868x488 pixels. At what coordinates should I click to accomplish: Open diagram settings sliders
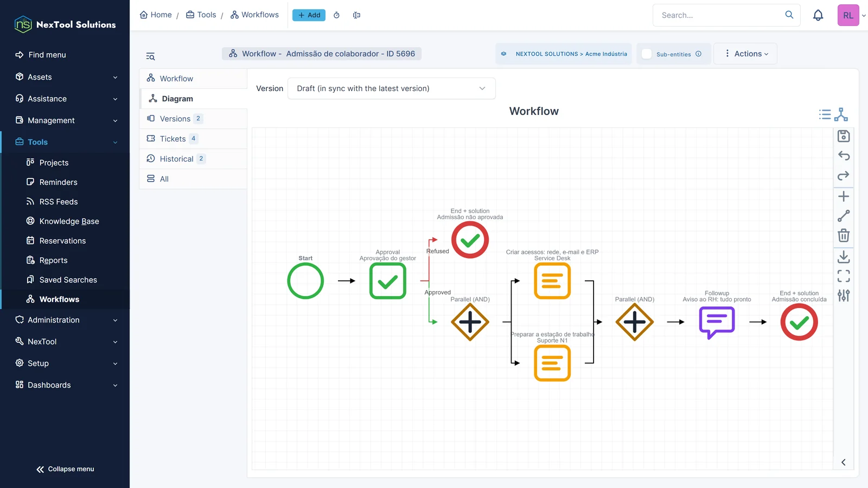click(844, 296)
